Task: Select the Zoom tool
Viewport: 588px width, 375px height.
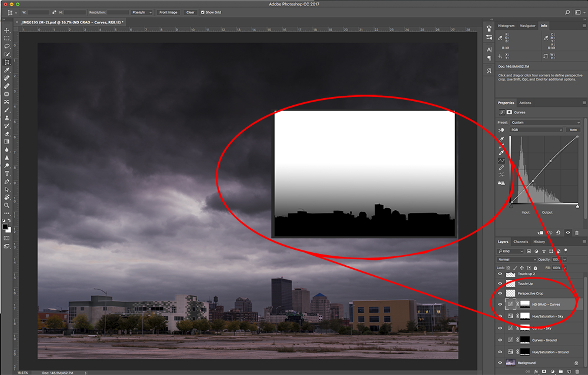Action: (6, 205)
